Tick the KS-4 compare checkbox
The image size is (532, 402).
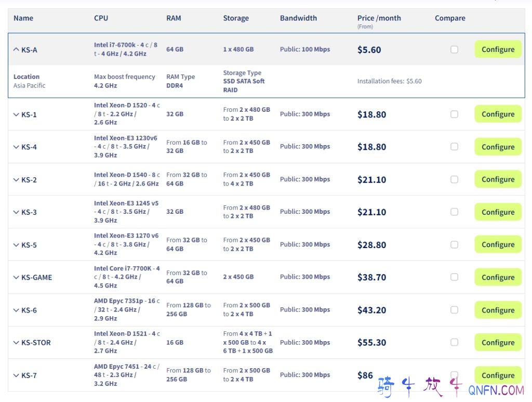point(454,147)
